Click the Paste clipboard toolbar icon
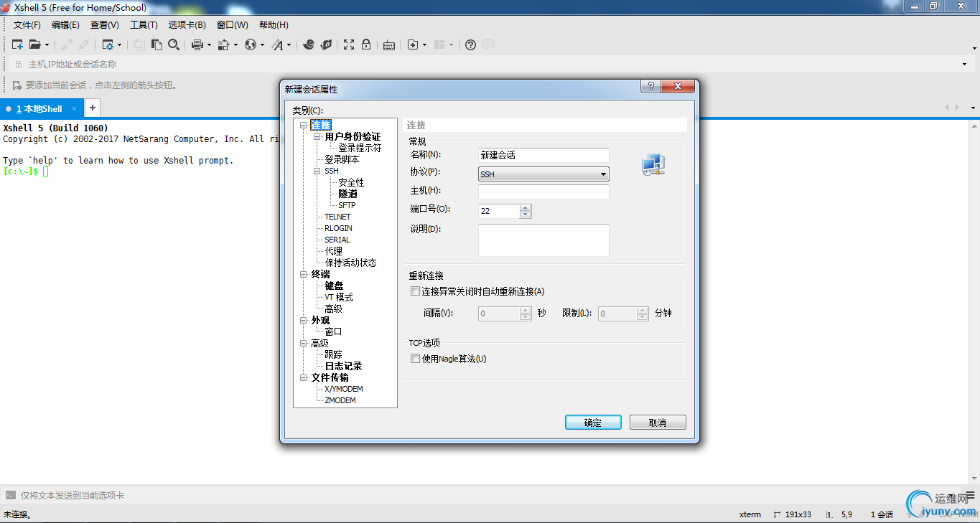 [x=157, y=44]
